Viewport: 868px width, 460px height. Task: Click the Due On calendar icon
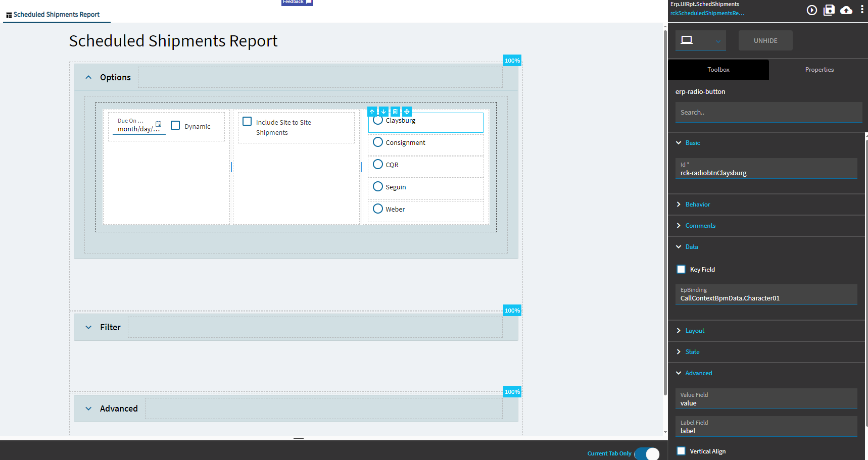click(158, 124)
